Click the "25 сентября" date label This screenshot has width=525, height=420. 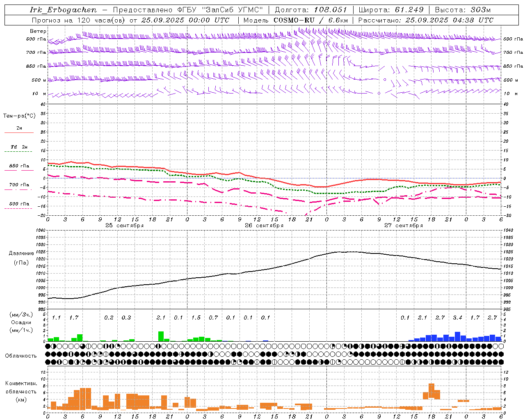(x=124, y=226)
